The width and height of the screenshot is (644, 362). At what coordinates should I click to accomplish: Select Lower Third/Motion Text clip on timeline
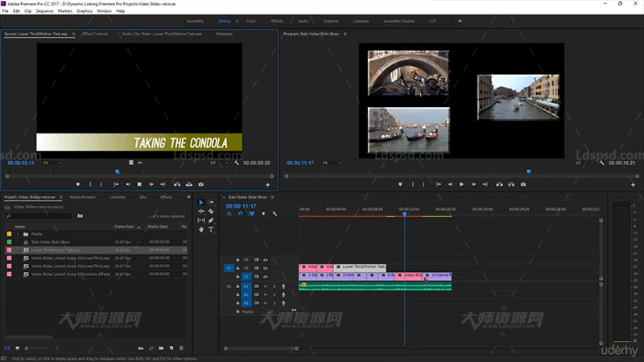[x=360, y=267]
